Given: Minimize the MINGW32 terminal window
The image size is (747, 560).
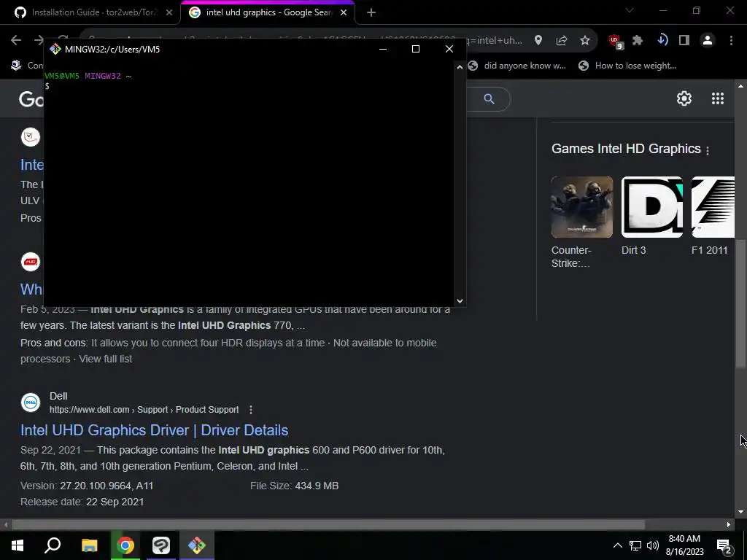Looking at the screenshot, I should [382, 49].
